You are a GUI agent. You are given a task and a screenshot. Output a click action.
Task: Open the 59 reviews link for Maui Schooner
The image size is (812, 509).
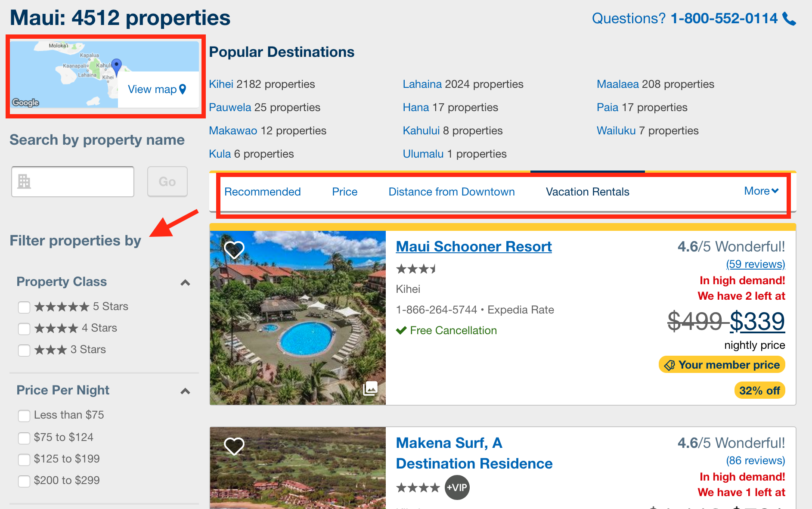[755, 264]
